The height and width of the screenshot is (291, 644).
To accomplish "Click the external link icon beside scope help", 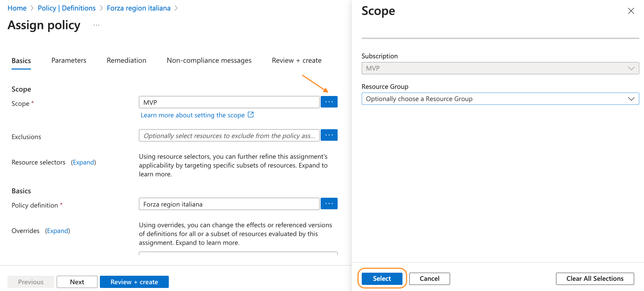I will (251, 115).
